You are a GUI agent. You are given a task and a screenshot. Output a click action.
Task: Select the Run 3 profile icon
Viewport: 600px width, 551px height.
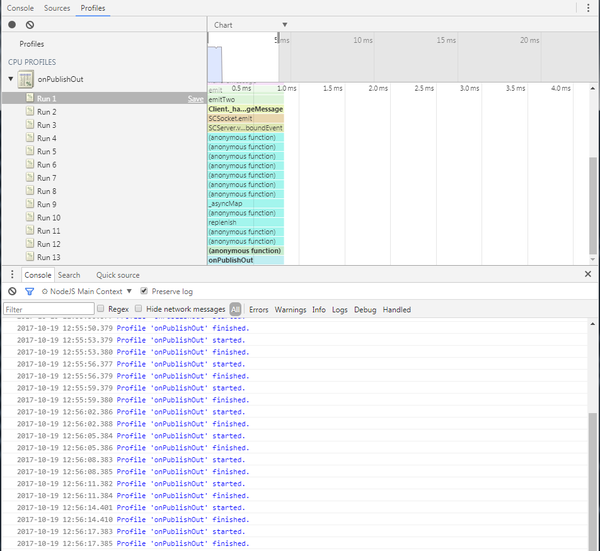tap(30, 124)
